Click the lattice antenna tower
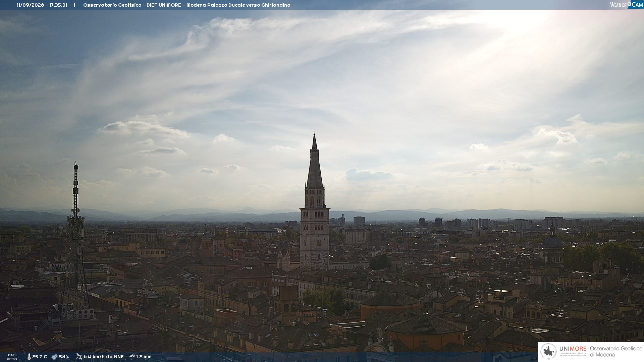This screenshot has height=362, width=644. coord(76,241)
